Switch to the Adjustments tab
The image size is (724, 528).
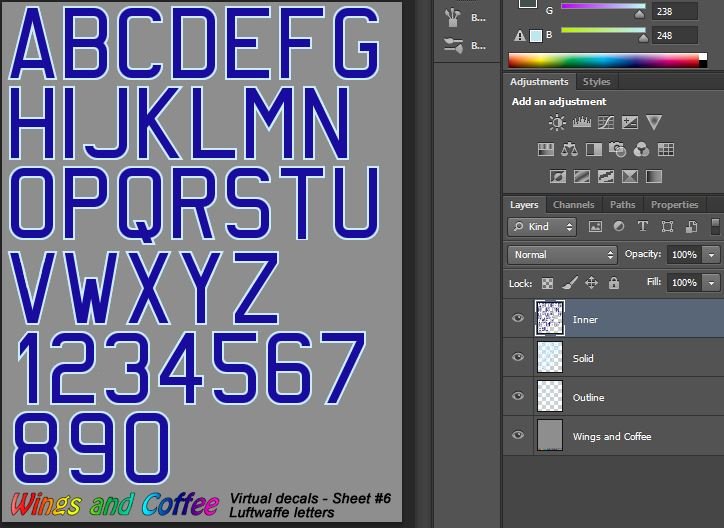tap(539, 82)
